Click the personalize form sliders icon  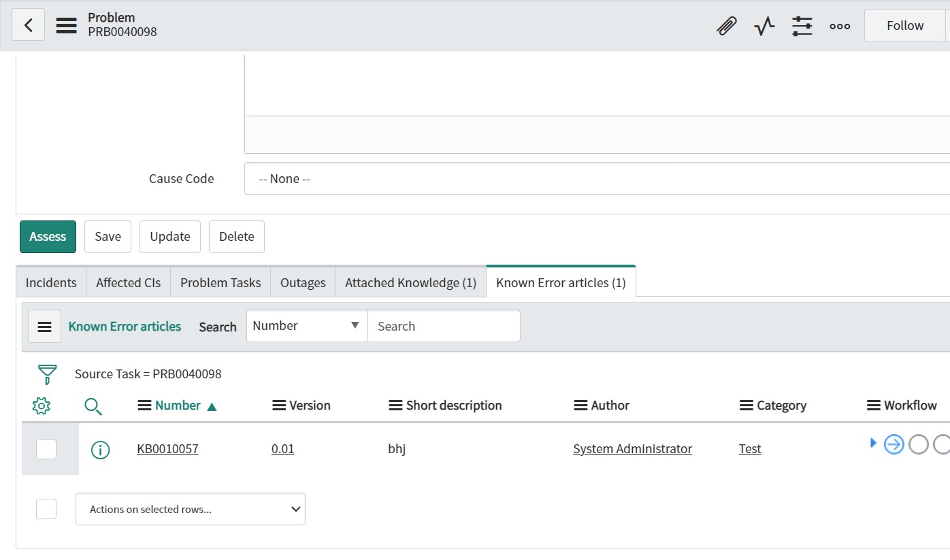[802, 26]
